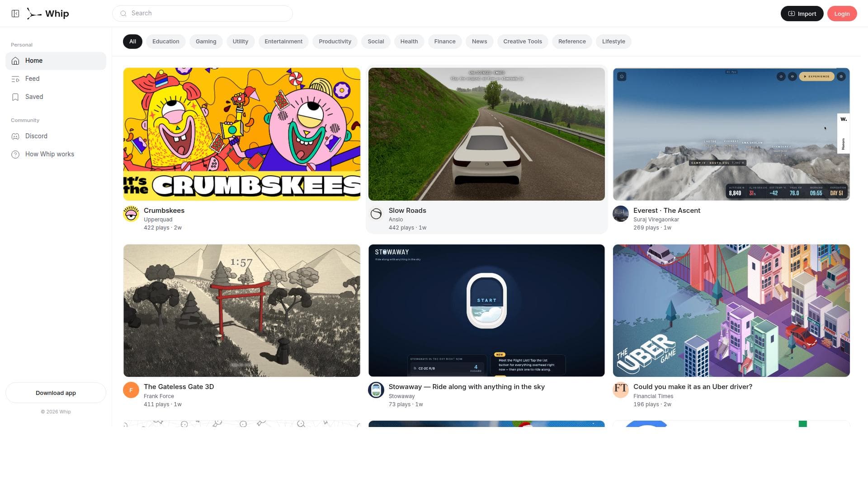Image resolution: width=868 pixels, height=488 pixels.
Task: Click 'Everest · The Ascent' title
Action: [x=667, y=211]
